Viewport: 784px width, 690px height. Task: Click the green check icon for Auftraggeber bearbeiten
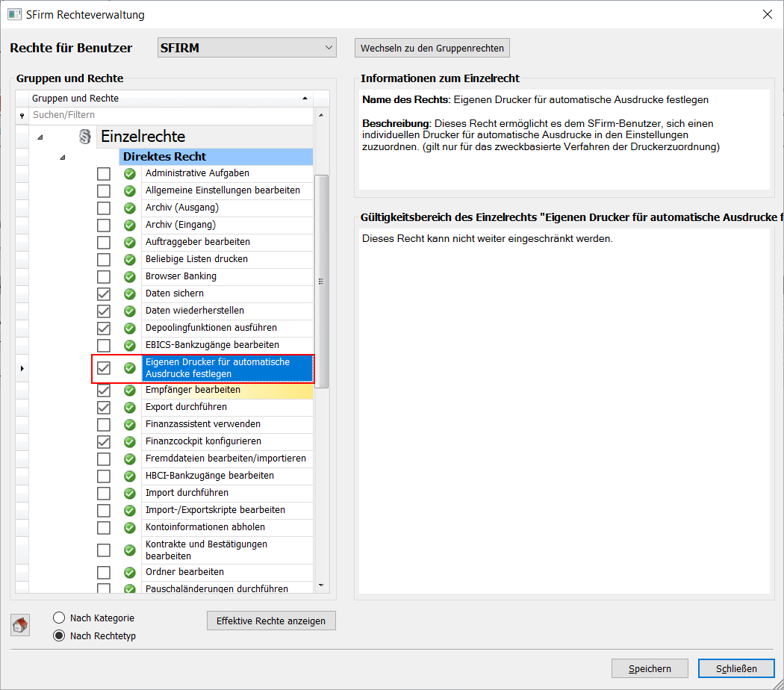129,243
